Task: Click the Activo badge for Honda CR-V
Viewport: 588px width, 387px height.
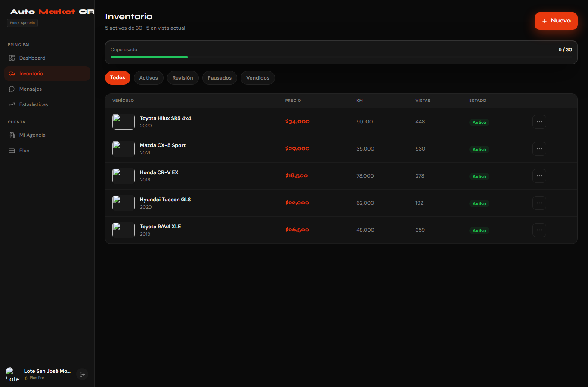Action: [479, 177]
